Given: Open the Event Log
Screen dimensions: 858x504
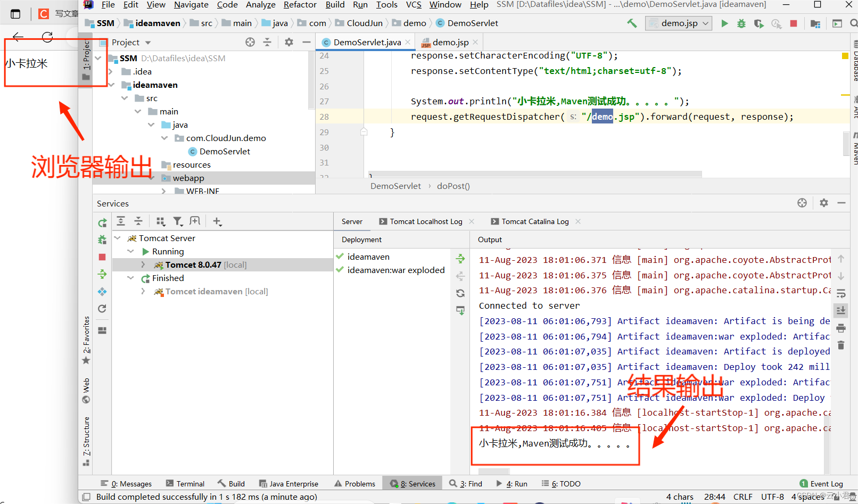Looking at the screenshot, I should (821, 483).
